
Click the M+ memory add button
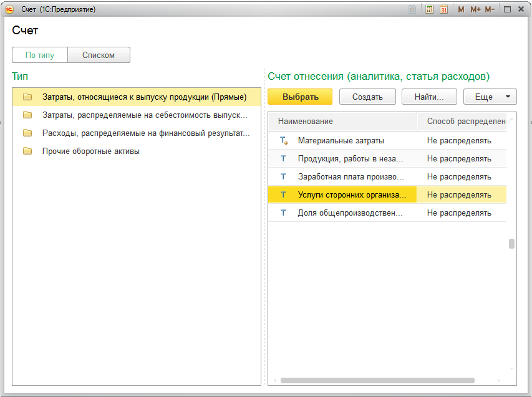pyautogui.click(x=475, y=9)
